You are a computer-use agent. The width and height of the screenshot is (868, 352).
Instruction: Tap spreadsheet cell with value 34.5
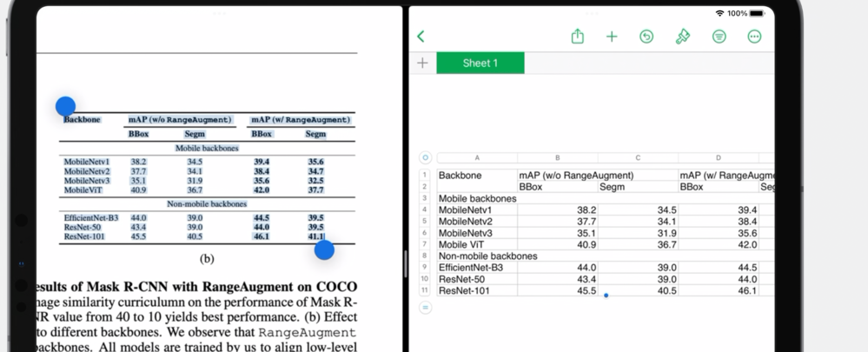click(638, 209)
